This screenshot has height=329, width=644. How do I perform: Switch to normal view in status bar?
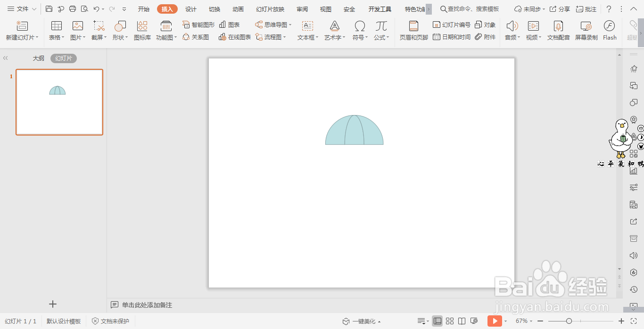[437, 321]
